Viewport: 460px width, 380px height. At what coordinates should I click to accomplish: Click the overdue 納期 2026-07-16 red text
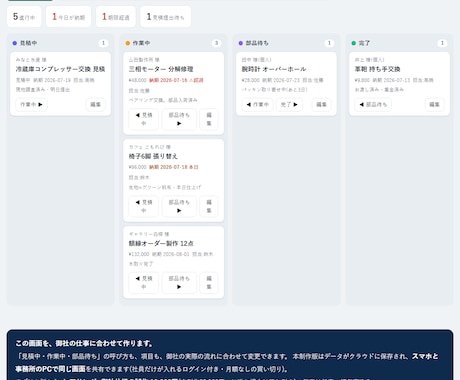pyautogui.click(x=176, y=80)
